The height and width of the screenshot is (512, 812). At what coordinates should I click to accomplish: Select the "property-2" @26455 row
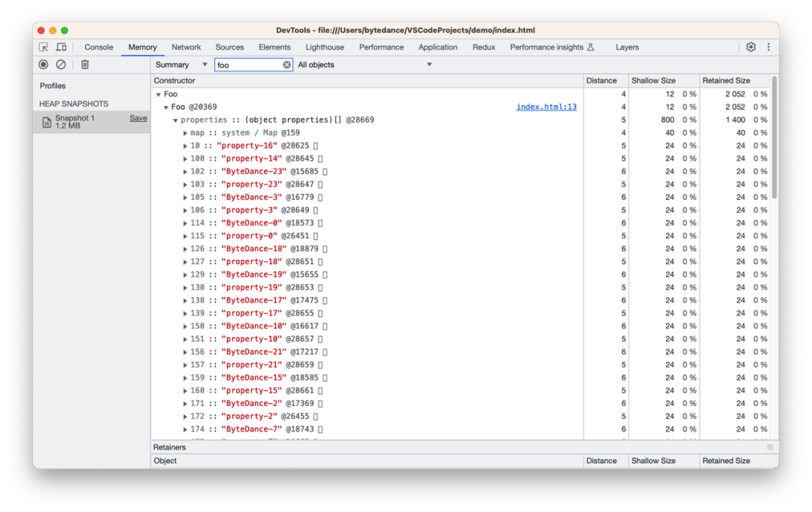point(461,417)
